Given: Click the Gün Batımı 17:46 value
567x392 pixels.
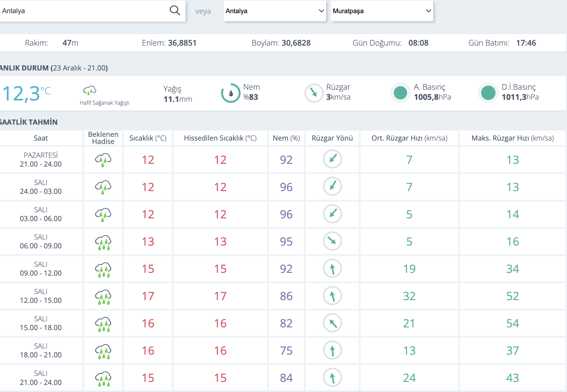Looking at the screenshot, I should (x=526, y=43).
